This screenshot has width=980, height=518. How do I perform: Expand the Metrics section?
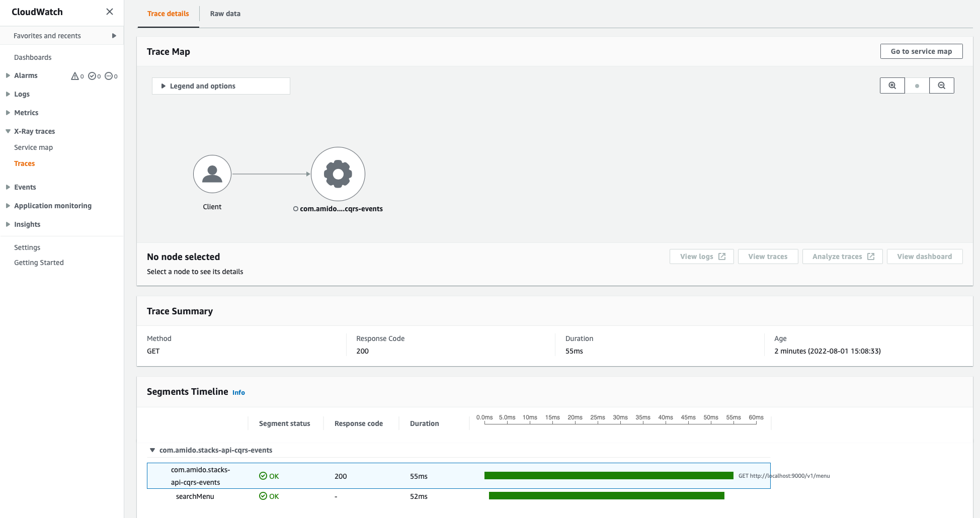click(8, 113)
